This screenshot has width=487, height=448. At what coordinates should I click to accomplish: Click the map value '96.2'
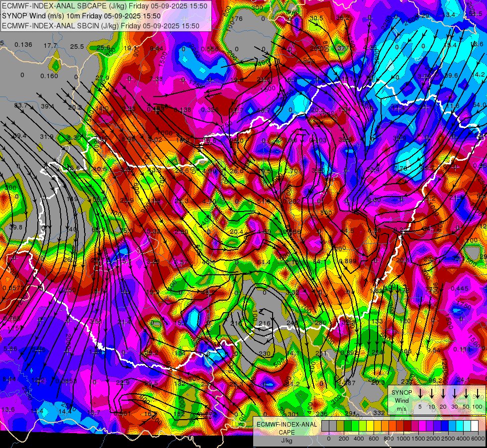point(435,380)
